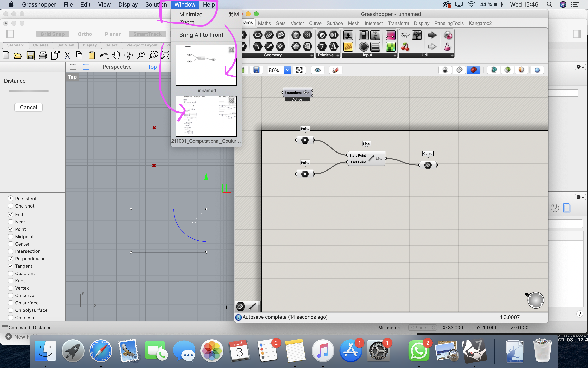Select the Cut scissors icon
588x368 pixels.
point(67,55)
